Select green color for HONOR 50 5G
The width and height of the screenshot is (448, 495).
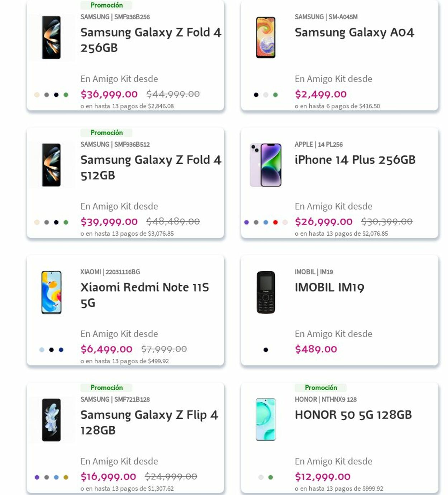[271, 477]
